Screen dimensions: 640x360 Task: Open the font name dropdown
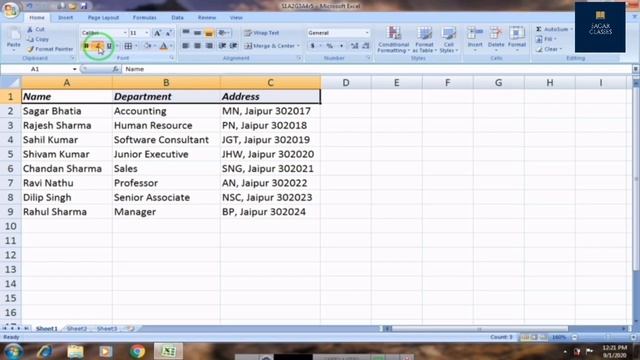tap(125, 33)
